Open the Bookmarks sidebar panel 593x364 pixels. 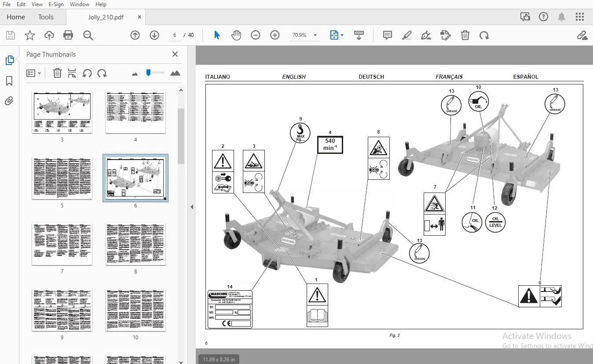pos(9,81)
